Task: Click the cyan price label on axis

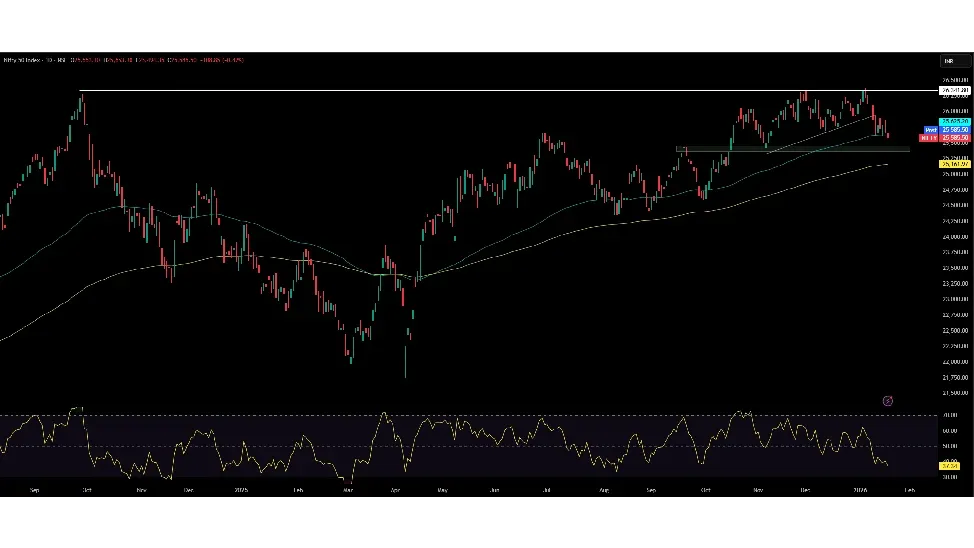Action: (955, 122)
